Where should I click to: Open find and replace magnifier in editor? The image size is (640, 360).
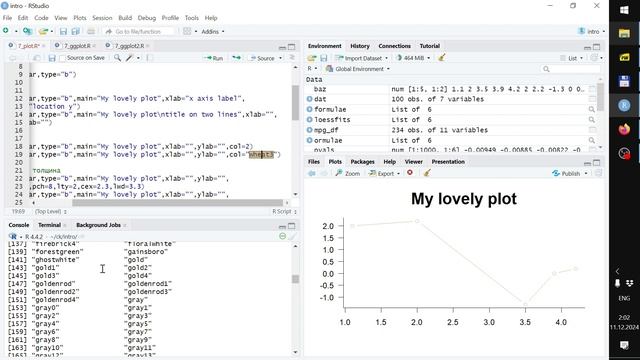[x=118, y=58]
